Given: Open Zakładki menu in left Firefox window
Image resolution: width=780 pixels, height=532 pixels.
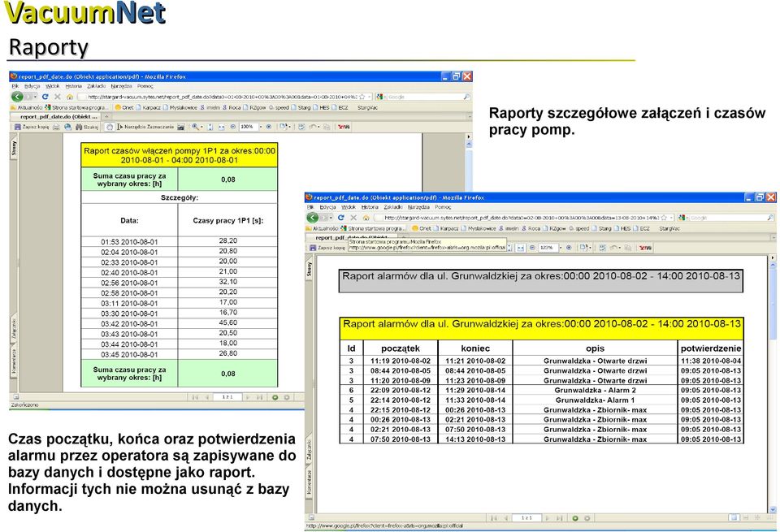Looking at the screenshot, I should pos(97,86).
